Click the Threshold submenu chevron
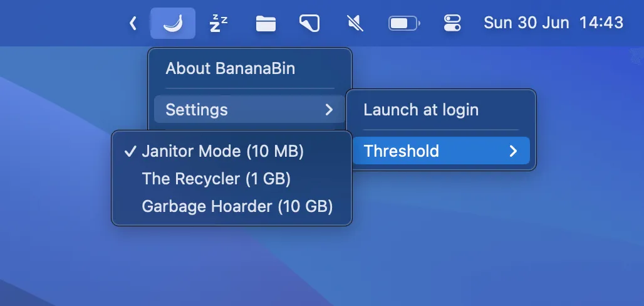 click(x=513, y=151)
